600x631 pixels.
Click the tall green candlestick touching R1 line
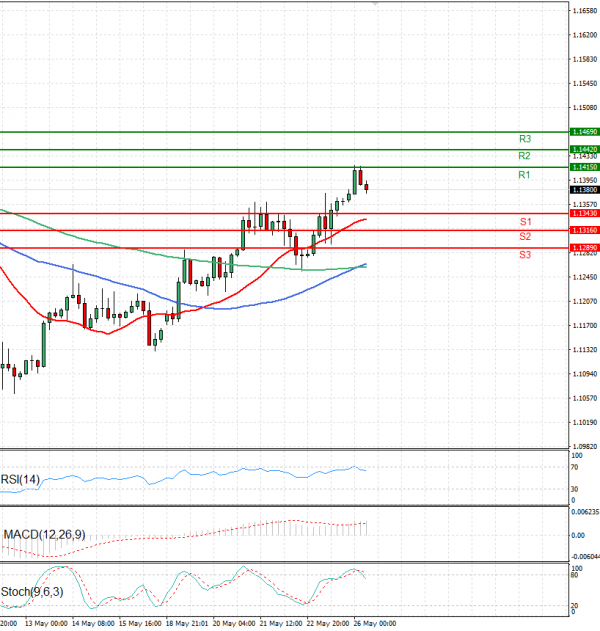click(x=355, y=182)
